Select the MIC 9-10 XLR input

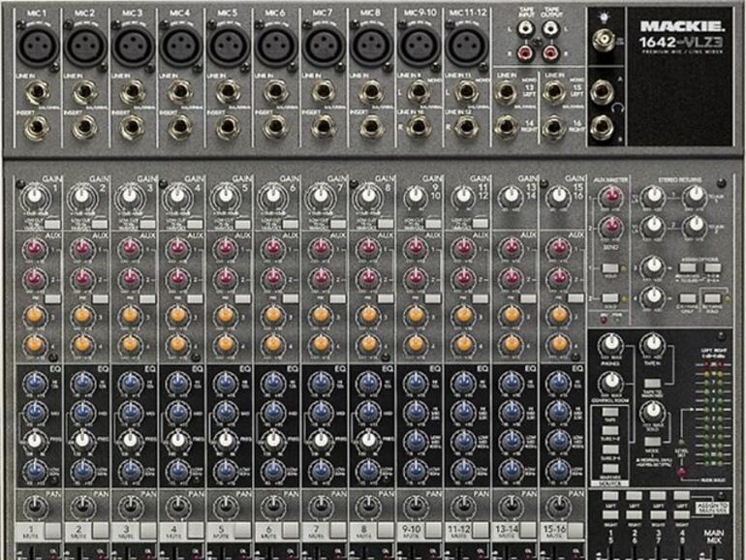point(420,46)
